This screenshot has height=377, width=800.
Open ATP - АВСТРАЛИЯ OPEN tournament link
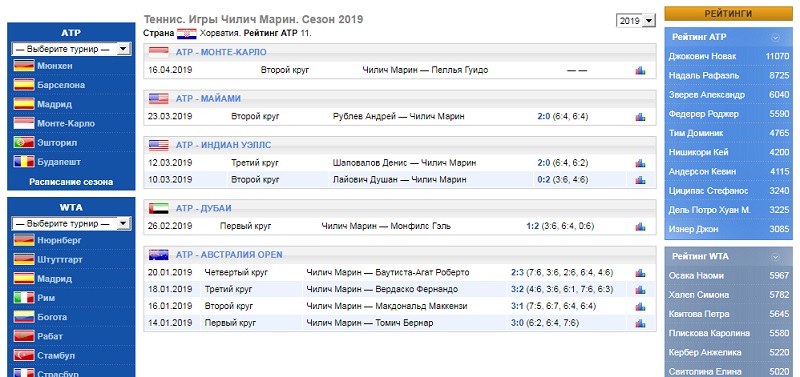click(229, 255)
